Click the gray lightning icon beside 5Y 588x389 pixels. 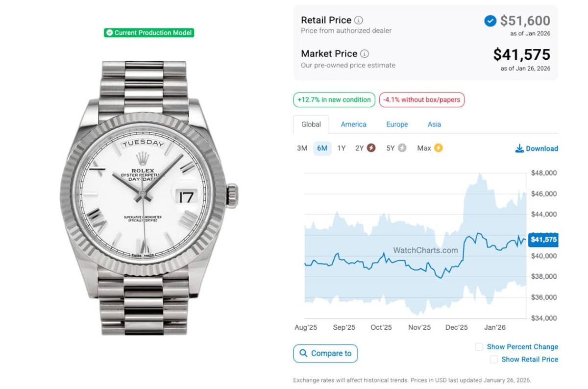[x=402, y=148]
